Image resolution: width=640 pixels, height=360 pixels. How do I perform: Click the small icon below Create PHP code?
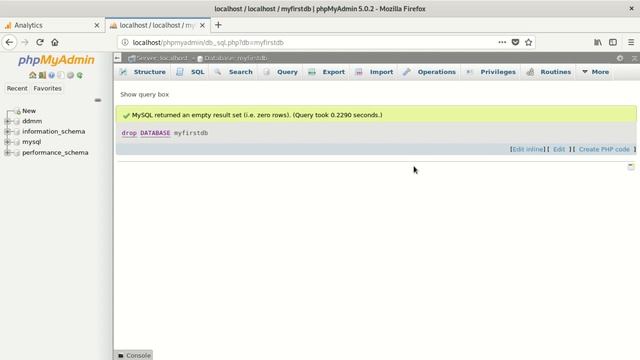pyautogui.click(x=631, y=166)
